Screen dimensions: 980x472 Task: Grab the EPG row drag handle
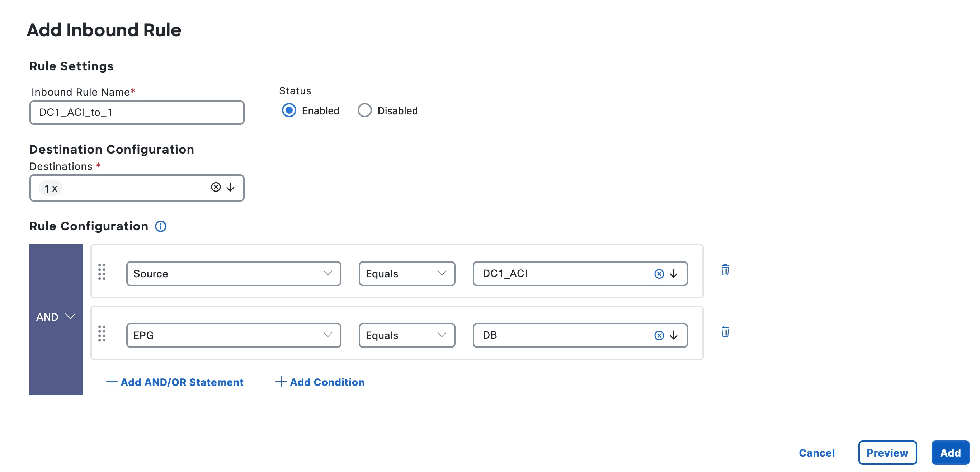pyautogui.click(x=102, y=334)
